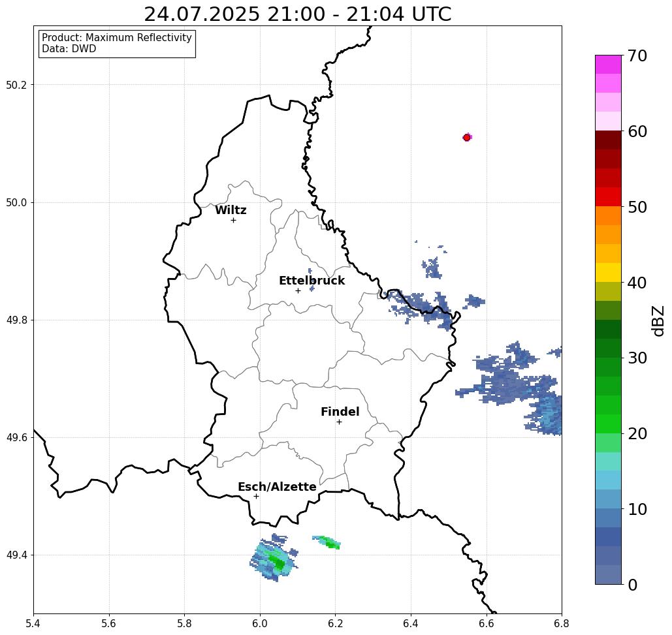The height and width of the screenshot is (635, 672).
Task: Click the colorbar tick label 20
Action: click(x=637, y=434)
